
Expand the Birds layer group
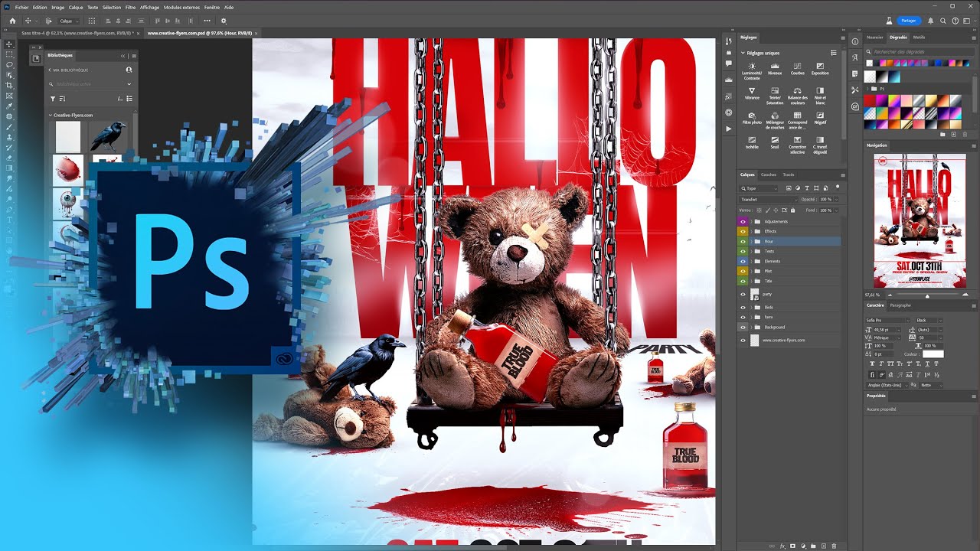pyautogui.click(x=751, y=307)
